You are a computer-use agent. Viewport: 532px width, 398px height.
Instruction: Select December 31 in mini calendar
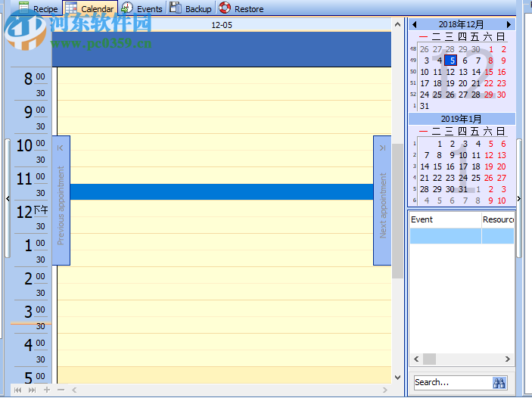[x=425, y=106]
